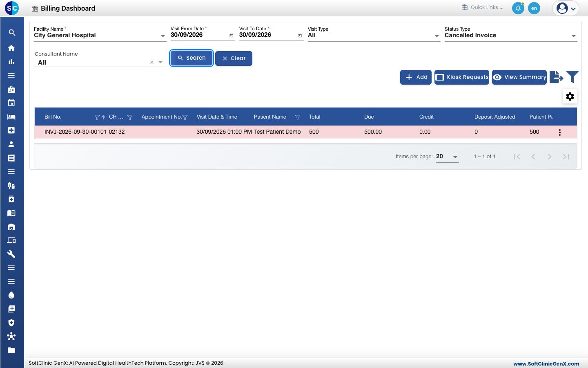Open the laptop and phone devices sidebar icon
This screenshot has height=368, width=588.
[11, 240]
